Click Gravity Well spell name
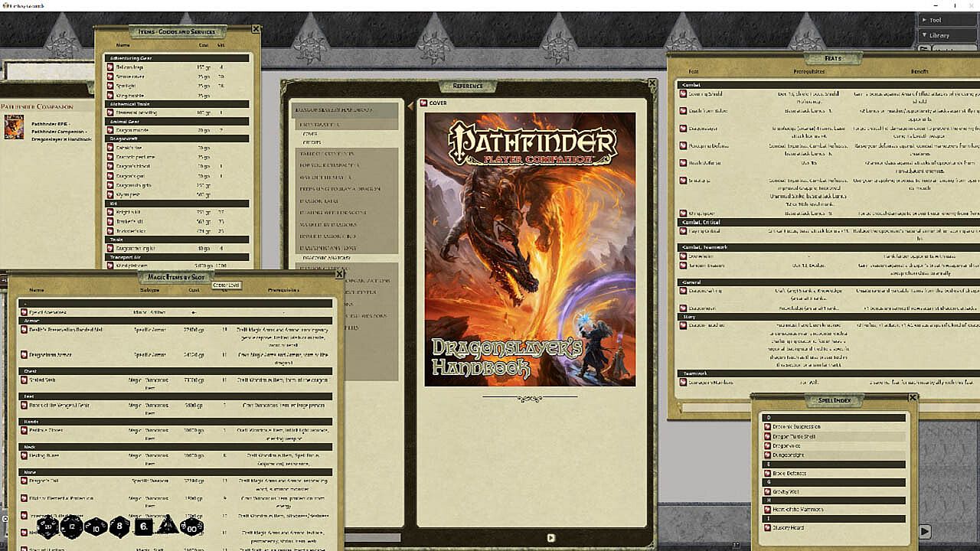 [x=786, y=491]
